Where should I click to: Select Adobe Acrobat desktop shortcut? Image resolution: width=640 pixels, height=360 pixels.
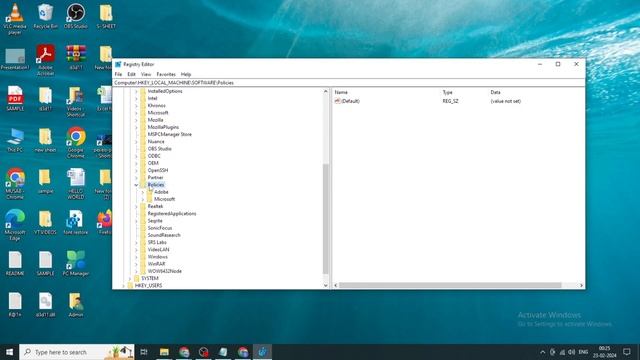45,60
